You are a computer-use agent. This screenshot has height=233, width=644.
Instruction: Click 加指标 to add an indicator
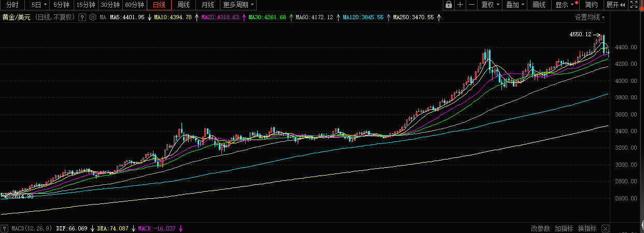click(564, 228)
